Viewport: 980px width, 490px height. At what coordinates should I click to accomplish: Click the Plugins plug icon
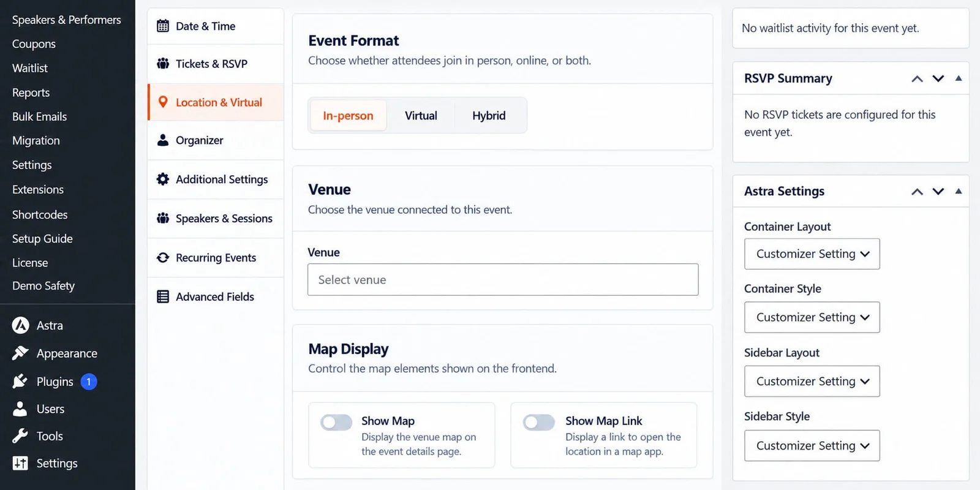point(20,381)
